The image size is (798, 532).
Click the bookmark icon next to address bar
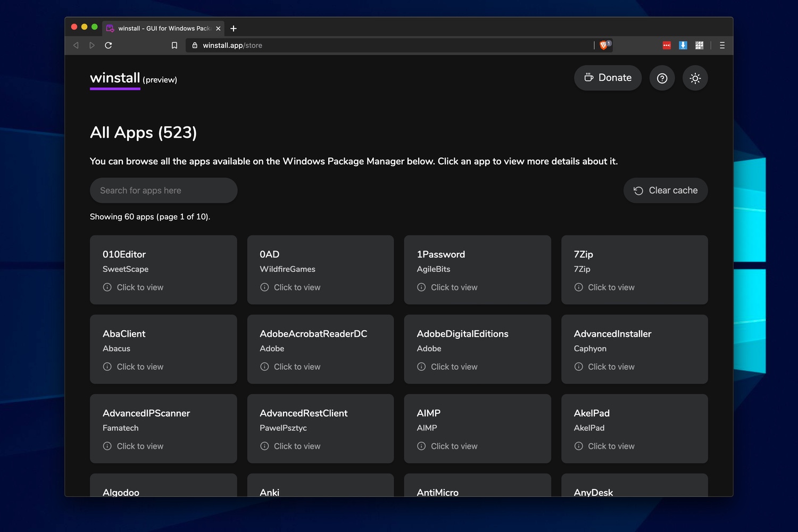(174, 45)
